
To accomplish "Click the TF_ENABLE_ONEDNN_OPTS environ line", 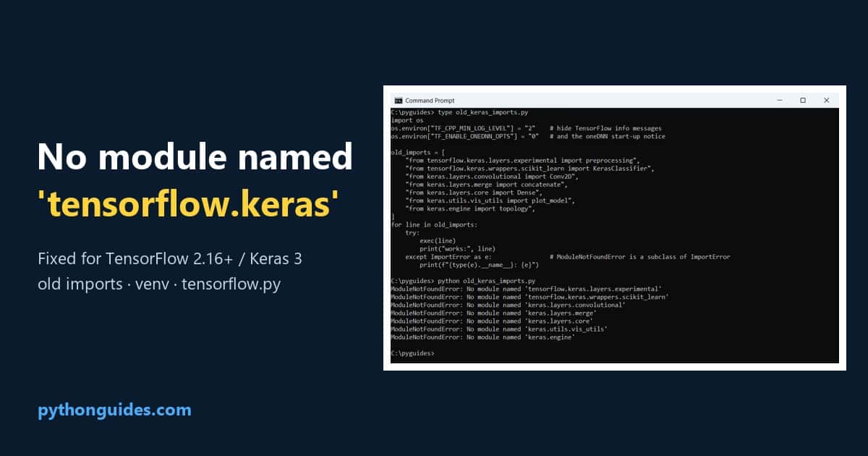I will 528,136.
